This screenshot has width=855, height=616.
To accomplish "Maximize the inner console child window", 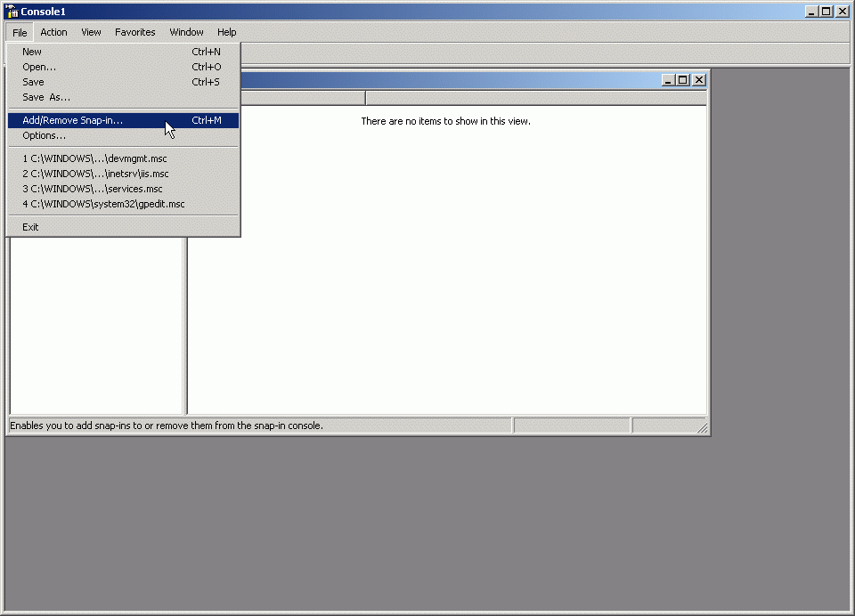I will (683, 80).
